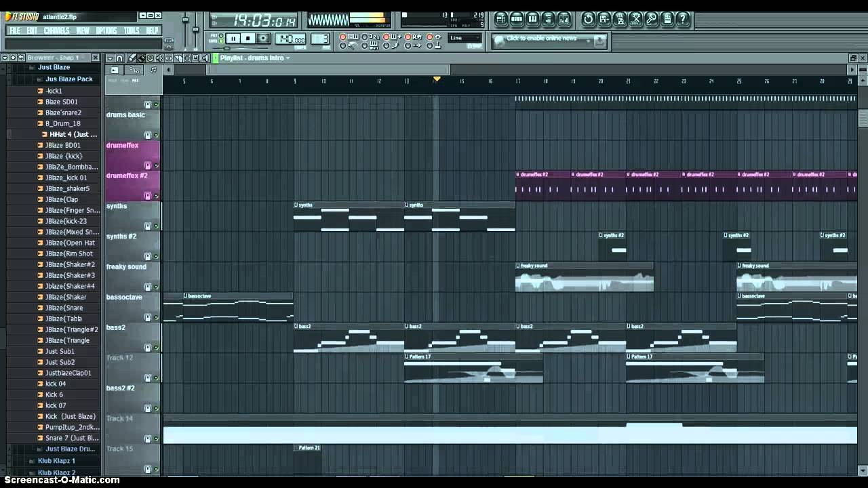Toggle the playlist snap magnet icon
The image size is (868, 488).
119,58
